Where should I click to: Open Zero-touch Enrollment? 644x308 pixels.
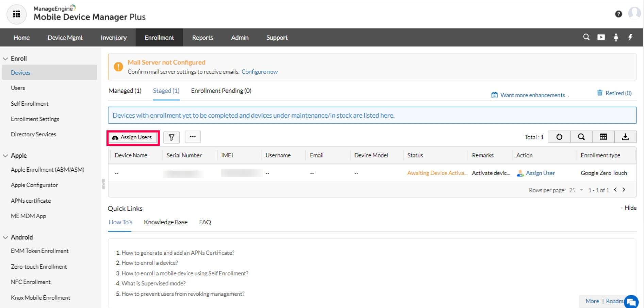pyautogui.click(x=39, y=267)
